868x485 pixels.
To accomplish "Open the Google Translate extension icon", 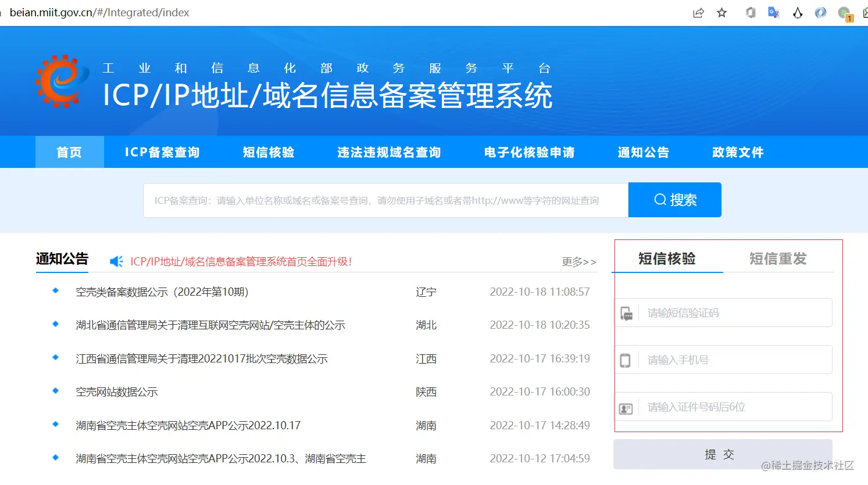I will [773, 13].
